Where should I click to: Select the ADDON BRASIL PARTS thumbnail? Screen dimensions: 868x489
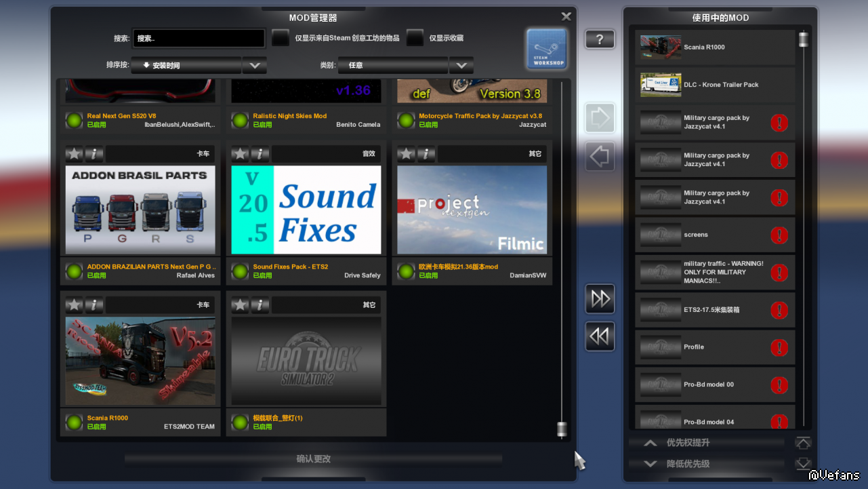tap(140, 210)
